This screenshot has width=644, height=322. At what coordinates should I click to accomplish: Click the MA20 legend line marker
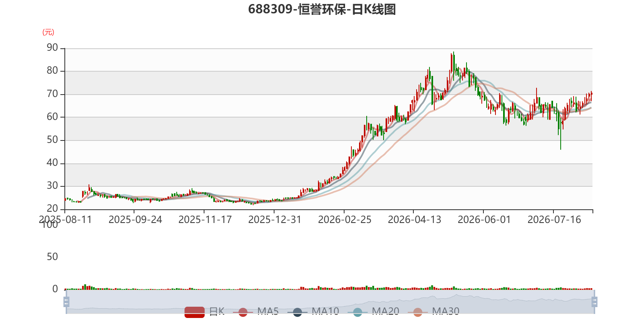coord(357,312)
